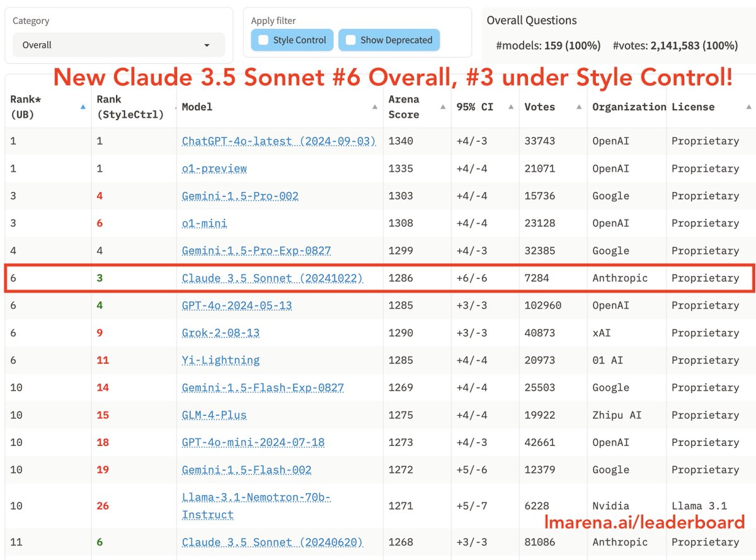Open Llama-3.1-Nemotron-70b-Instruct link

(x=256, y=506)
